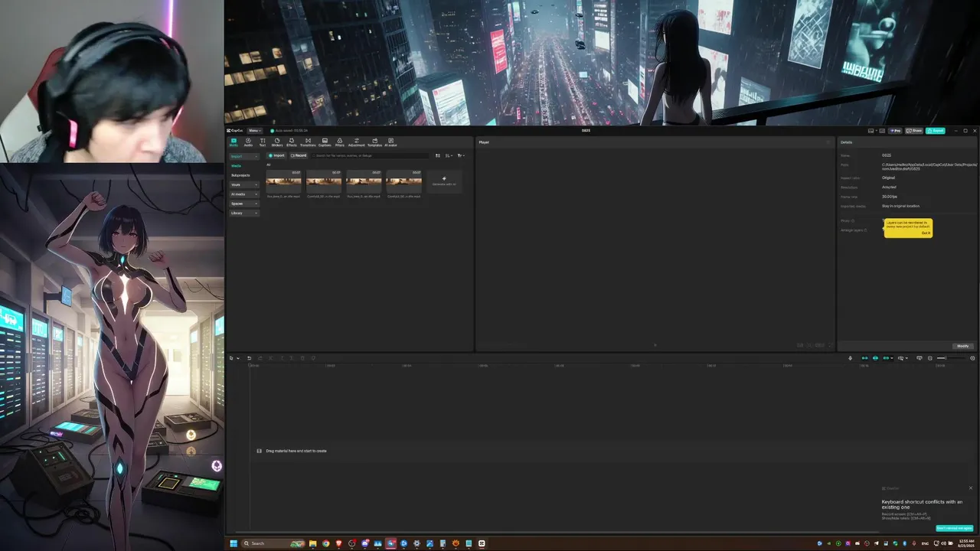Image resolution: width=980 pixels, height=551 pixels.
Task: Click the microphone record voiceover icon
Action: 850,358
